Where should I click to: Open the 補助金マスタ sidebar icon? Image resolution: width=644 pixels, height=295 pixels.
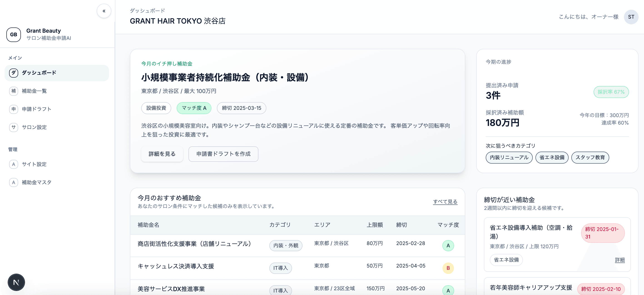[14, 182]
